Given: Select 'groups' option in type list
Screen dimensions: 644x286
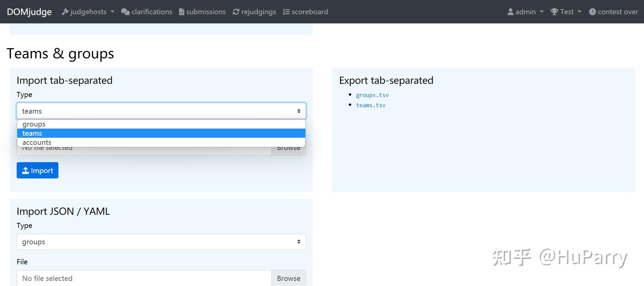Looking at the screenshot, I should pos(34,124).
